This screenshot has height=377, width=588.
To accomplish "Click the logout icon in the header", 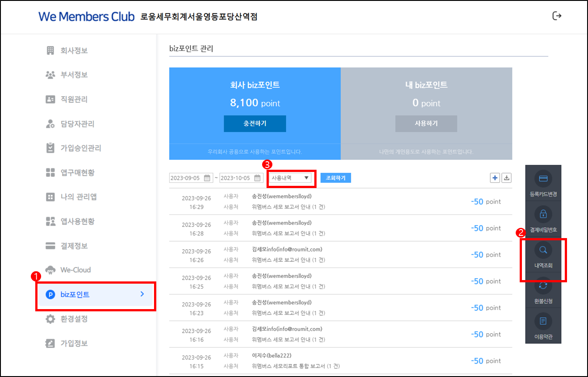I will click(557, 16).
